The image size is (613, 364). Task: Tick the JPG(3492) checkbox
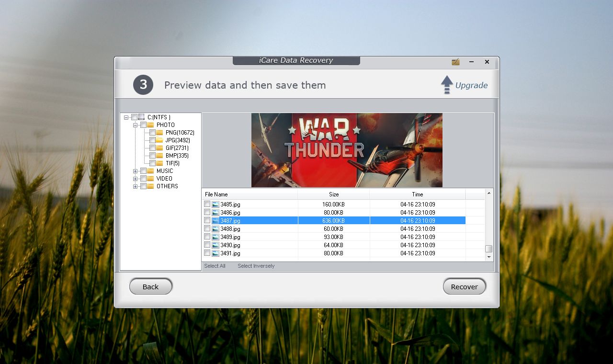(152, 140)
